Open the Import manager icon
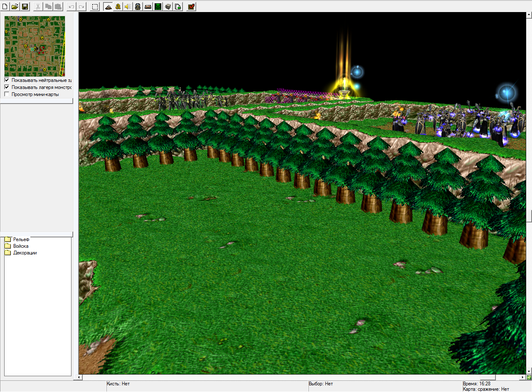The image size is (532, 392). (178, 7)
